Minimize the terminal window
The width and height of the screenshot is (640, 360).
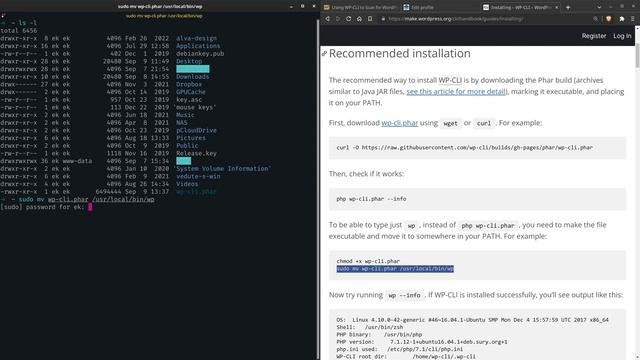click(291, 7)
